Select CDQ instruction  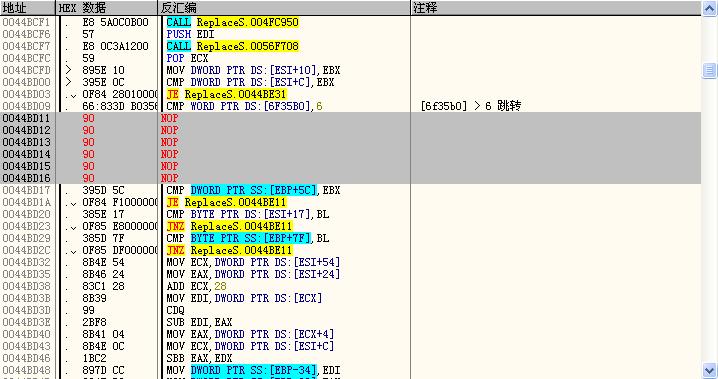(x=175, y=310)
